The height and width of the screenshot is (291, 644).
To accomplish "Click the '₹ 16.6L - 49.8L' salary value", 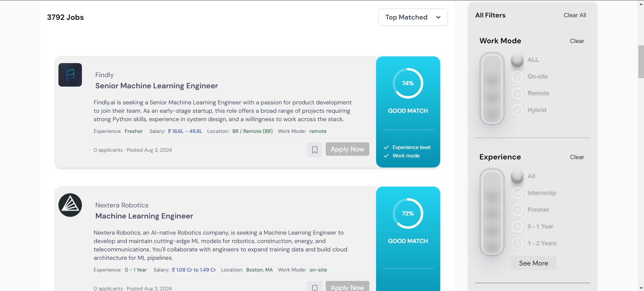I will pos(185,131).
